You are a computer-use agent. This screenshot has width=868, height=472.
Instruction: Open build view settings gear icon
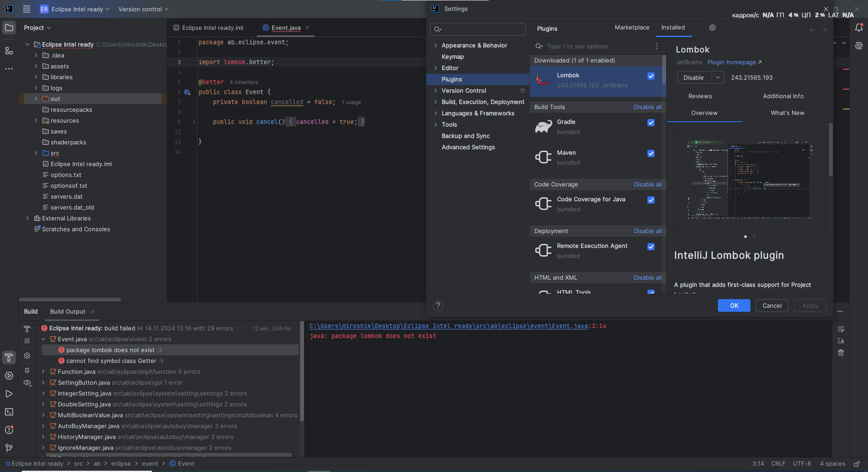pyautogui.click(x=27, y=356)
